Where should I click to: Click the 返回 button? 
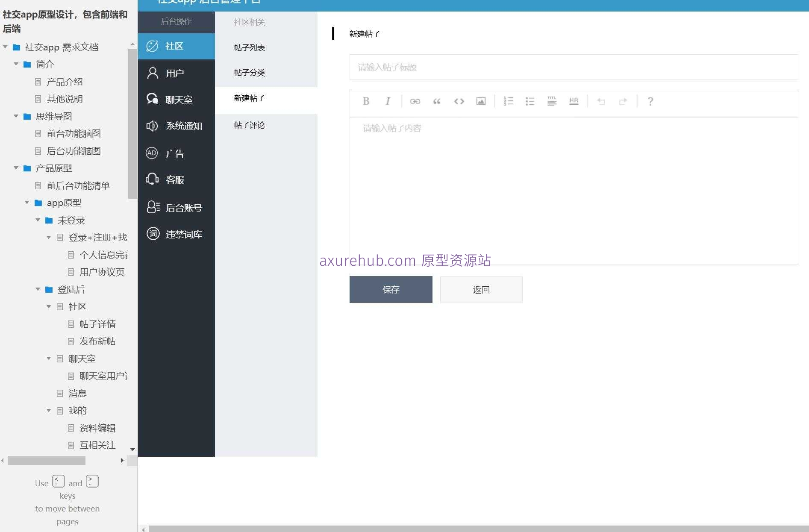pos(481,289)
